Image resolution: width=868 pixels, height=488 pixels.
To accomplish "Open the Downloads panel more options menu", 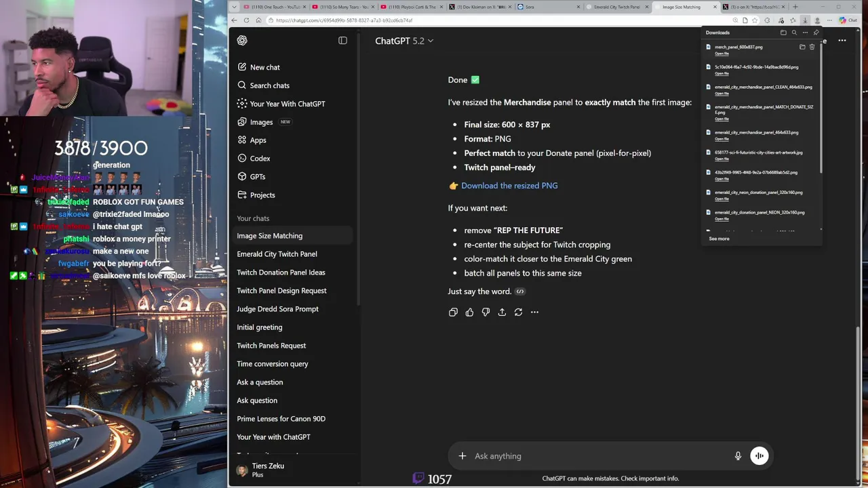I will point(805,33).
